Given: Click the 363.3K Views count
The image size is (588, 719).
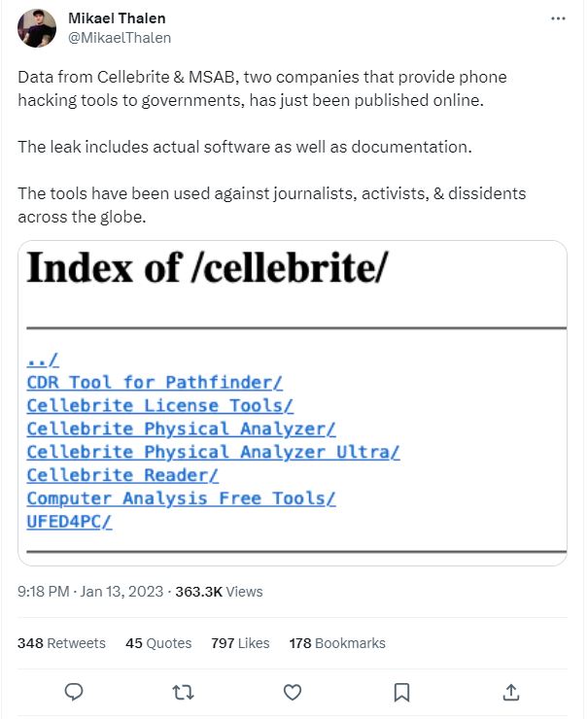Looking at the screenshot, I should pos(219,591).
